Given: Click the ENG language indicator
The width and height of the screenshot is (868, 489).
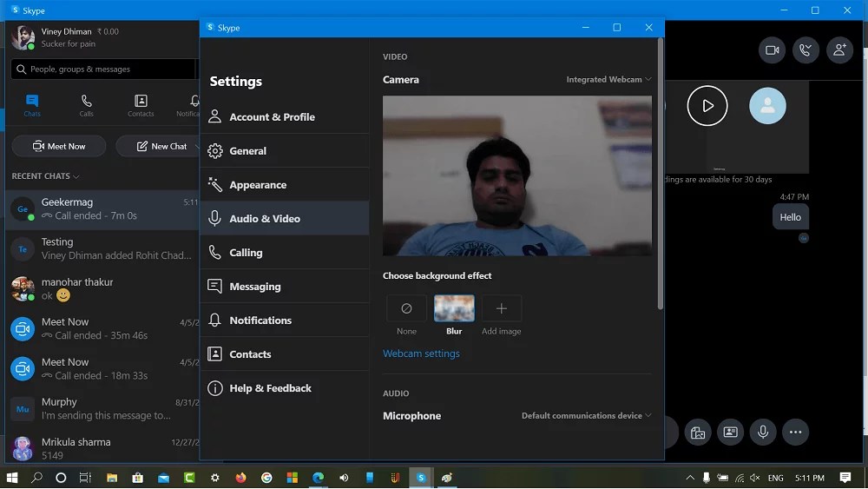Looking at the screenshot, I should (775, 478).
